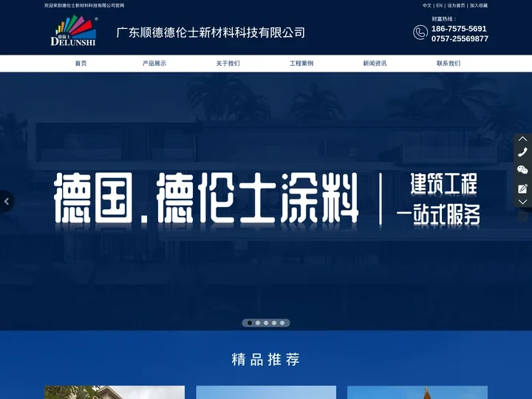Open the 工程案例 navigation item

click(301, 64)
